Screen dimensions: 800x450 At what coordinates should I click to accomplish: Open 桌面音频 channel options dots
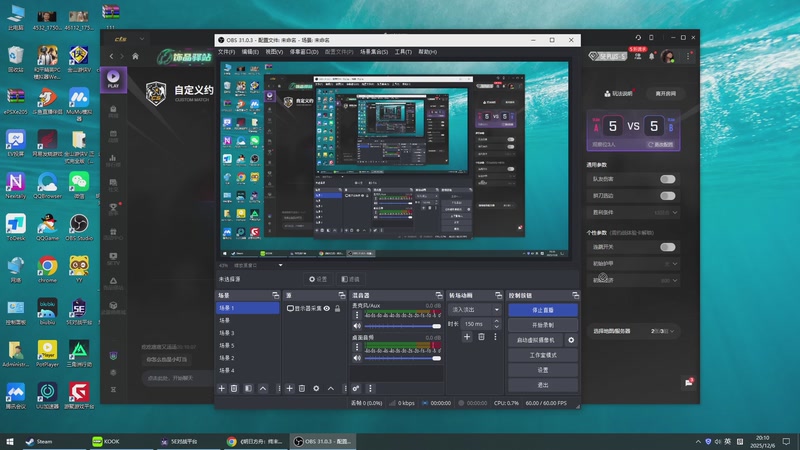(357, 347)
